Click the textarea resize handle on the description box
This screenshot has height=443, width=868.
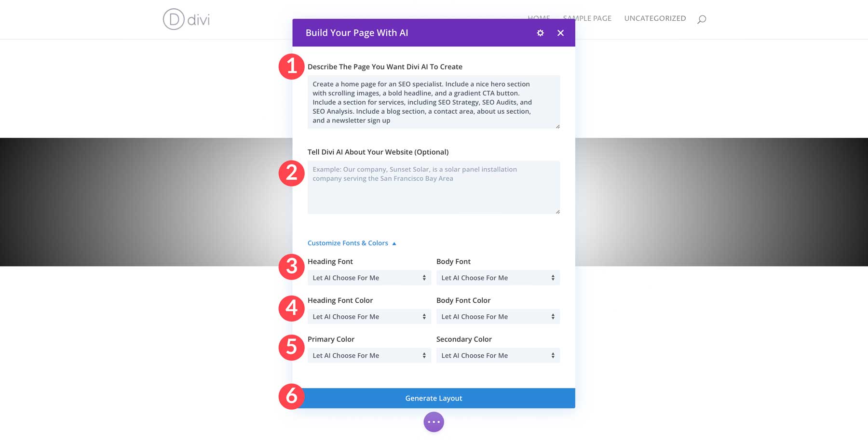point(558,125)
